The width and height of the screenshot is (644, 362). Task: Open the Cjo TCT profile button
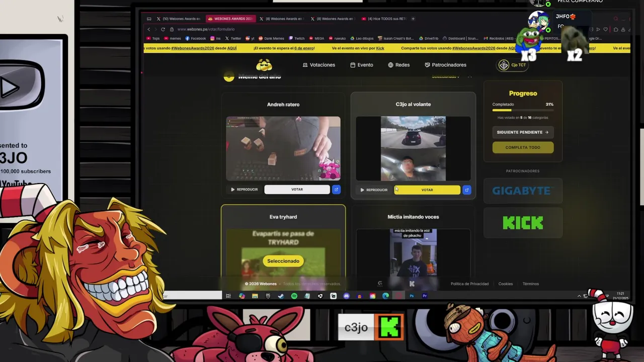(x=513, y=65)
